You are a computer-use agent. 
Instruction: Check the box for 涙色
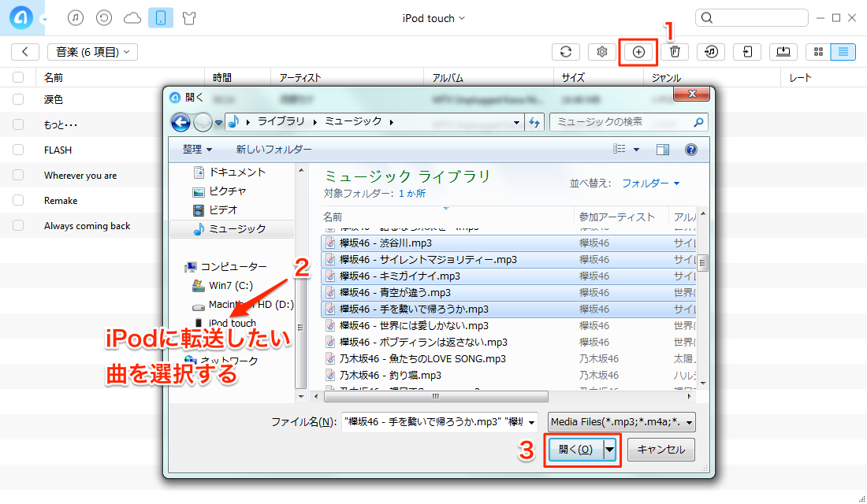18,99
